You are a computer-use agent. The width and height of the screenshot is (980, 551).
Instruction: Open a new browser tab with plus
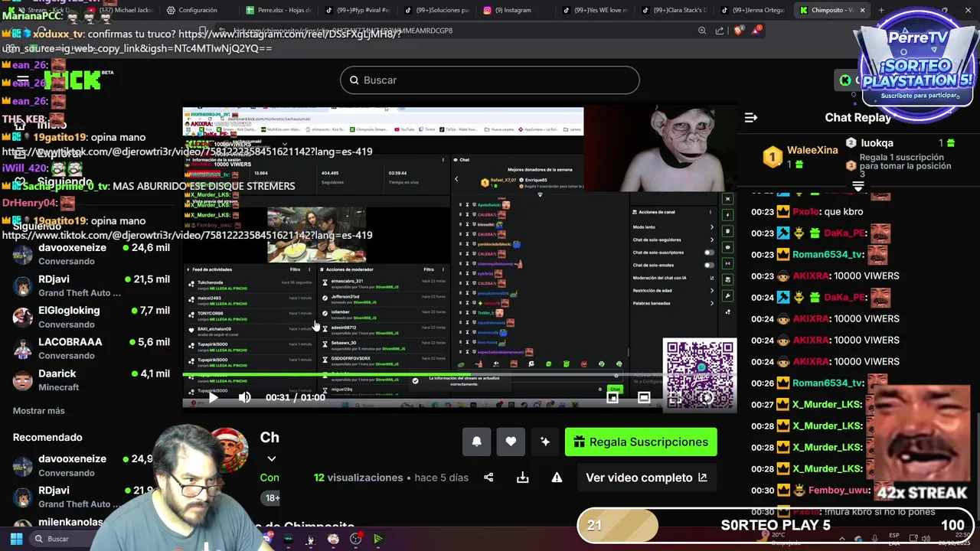881,10
